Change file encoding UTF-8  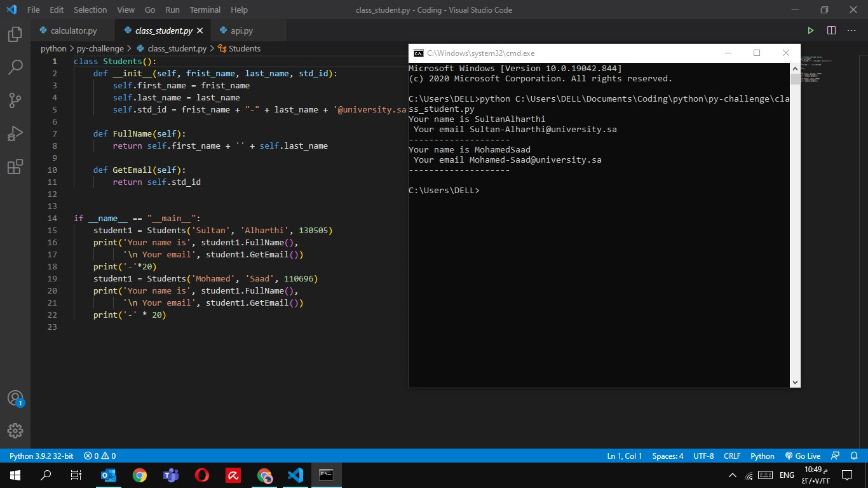(x=703, y=456)
